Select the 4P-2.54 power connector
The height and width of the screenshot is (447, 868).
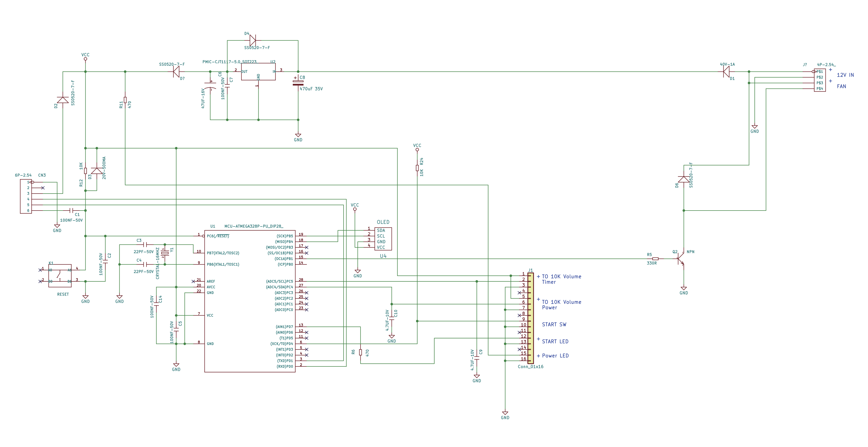pos(819,80)
